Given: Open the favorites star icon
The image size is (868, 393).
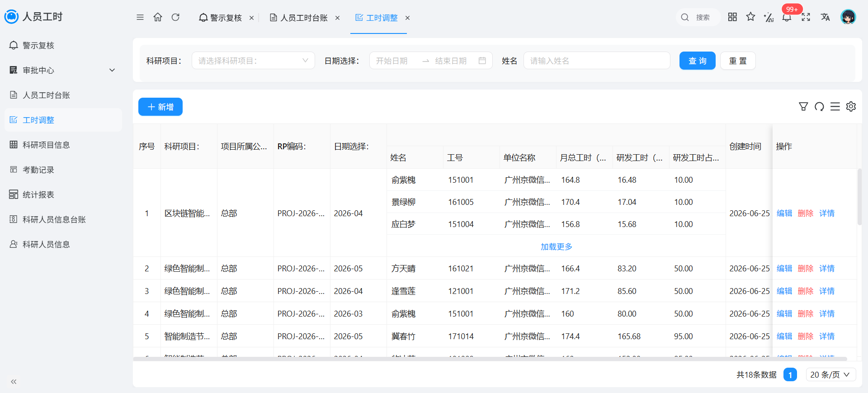Looking at the screenshot, I should click(750, 17).
